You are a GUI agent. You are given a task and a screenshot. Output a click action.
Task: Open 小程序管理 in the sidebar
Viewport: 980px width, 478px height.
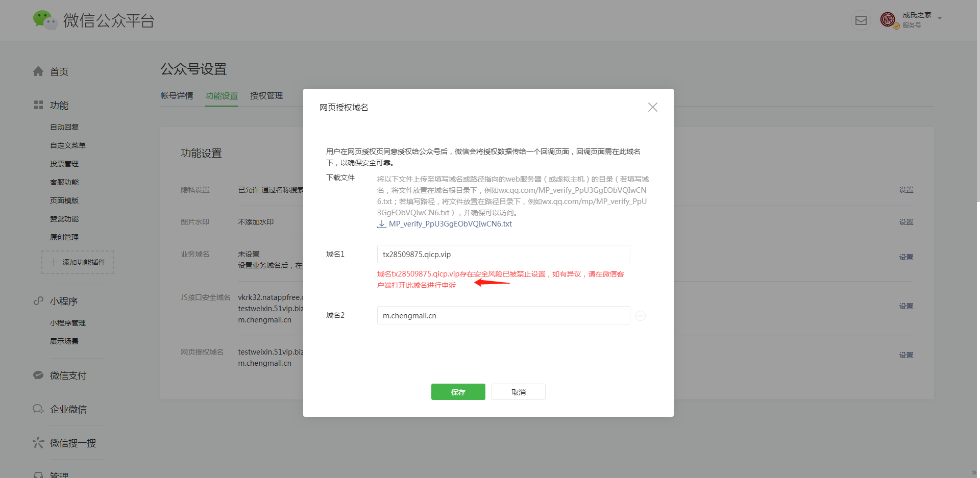[x=68, y=323]
